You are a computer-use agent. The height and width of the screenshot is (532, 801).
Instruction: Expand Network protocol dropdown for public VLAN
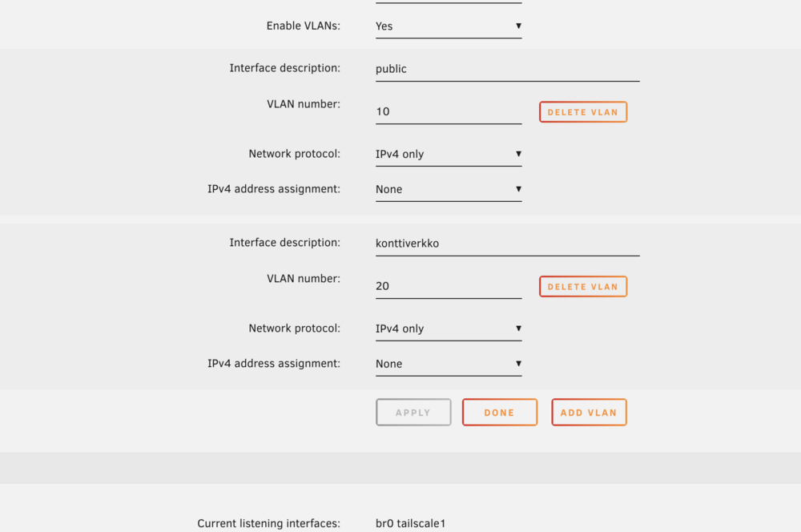pyautogui.click(x=449, y=154)
